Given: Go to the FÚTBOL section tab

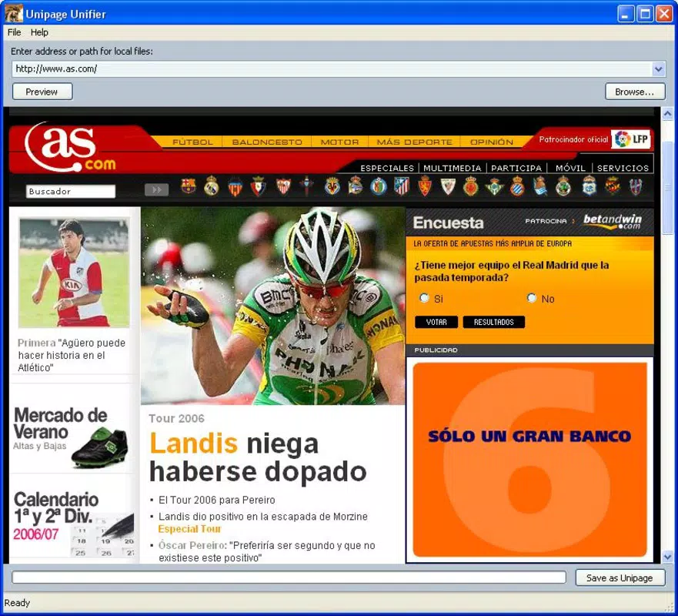Looking at the screenshot, I should (x=192, y=142).
